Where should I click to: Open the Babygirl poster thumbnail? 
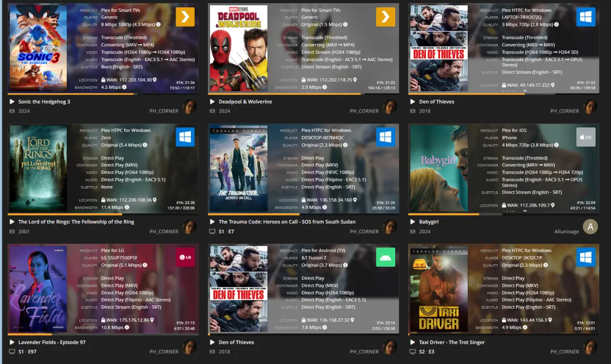coord(439,168)
